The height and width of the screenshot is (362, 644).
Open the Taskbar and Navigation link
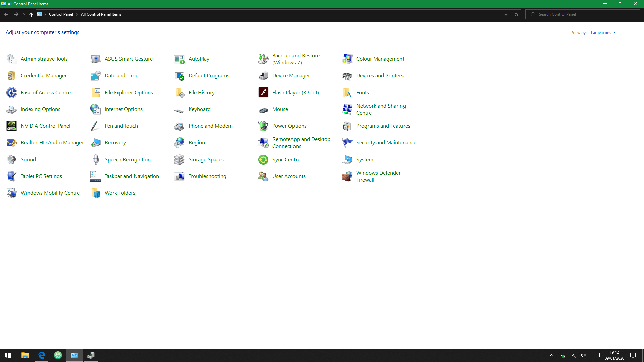131,176
